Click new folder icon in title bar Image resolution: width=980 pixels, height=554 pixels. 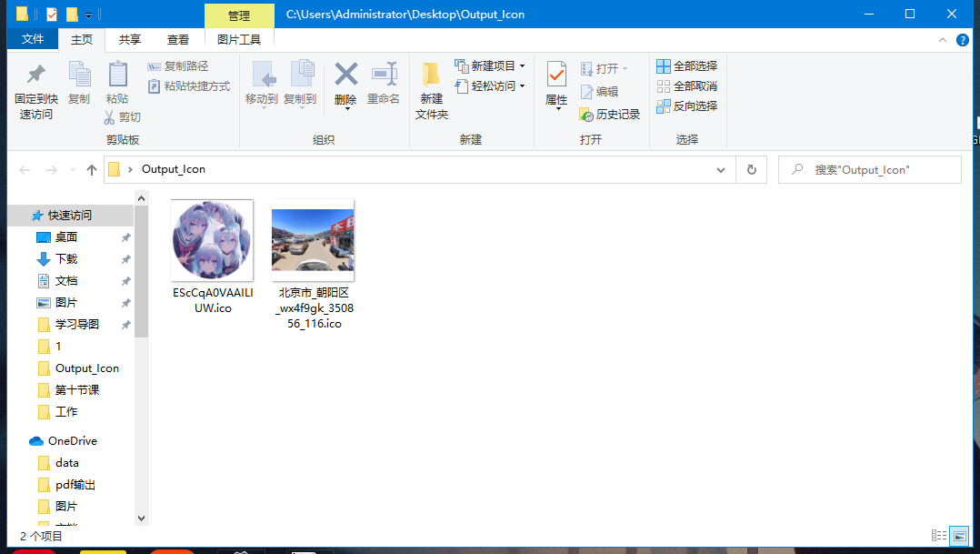coord(72,14)
